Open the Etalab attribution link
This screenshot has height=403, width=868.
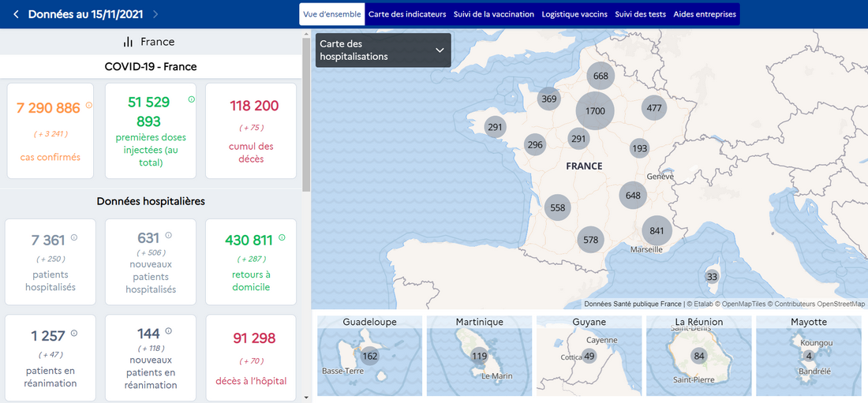(x=702, y=304)
